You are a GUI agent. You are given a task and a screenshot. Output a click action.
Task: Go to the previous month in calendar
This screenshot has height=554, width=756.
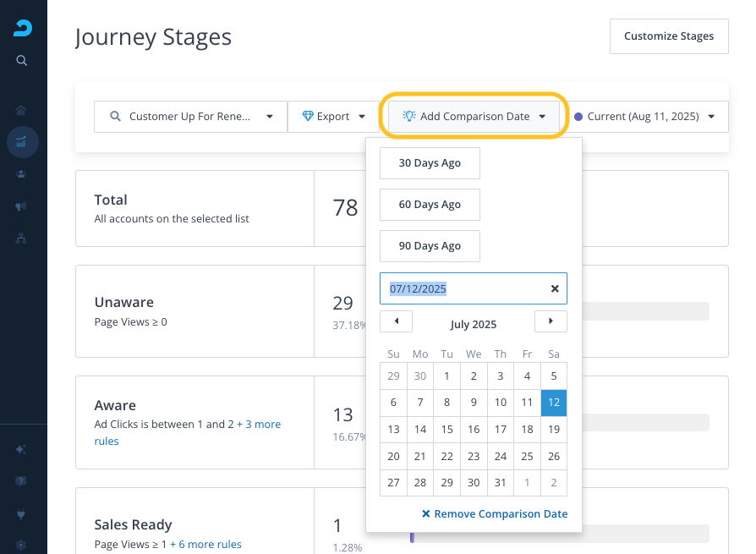(x=396, y=321)
